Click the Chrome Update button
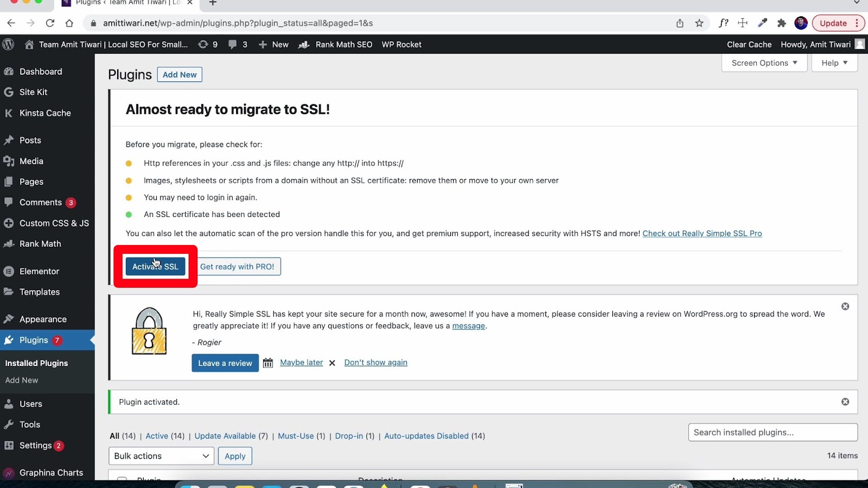This screenshot has width=868, height=488. click(838, 23)
